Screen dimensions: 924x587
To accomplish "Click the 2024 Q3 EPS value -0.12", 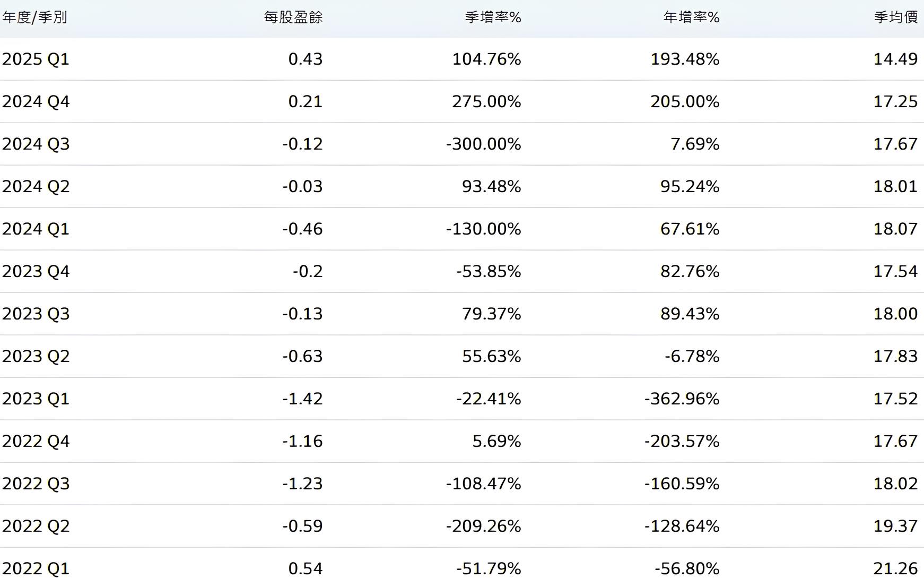I will click(302, 144).
